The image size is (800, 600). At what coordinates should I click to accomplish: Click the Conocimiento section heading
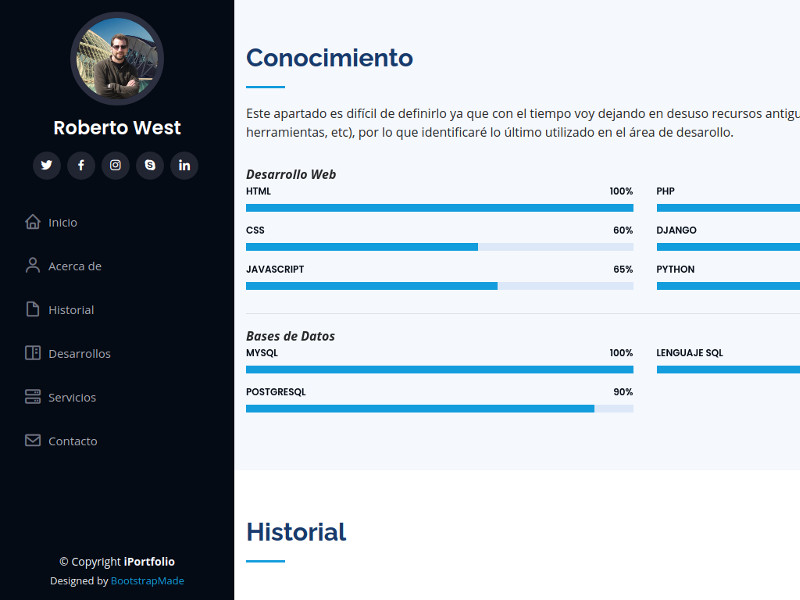click(x=329, y=58)
